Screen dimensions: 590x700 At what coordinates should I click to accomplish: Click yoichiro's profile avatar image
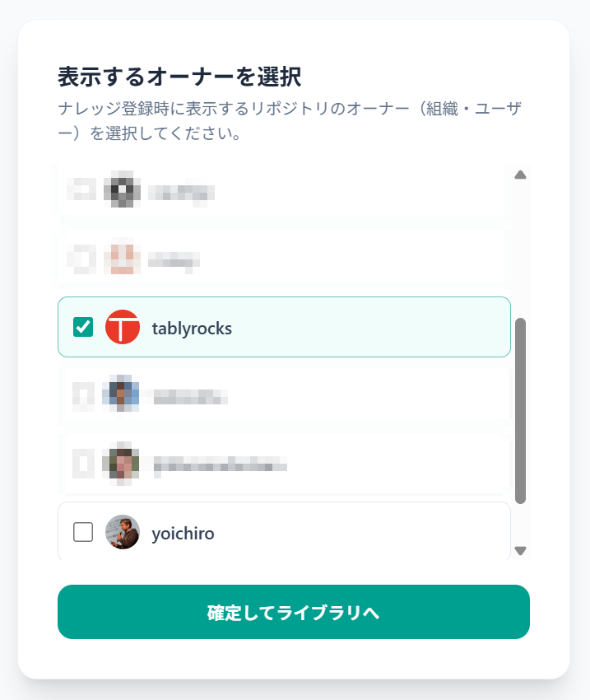123,533
